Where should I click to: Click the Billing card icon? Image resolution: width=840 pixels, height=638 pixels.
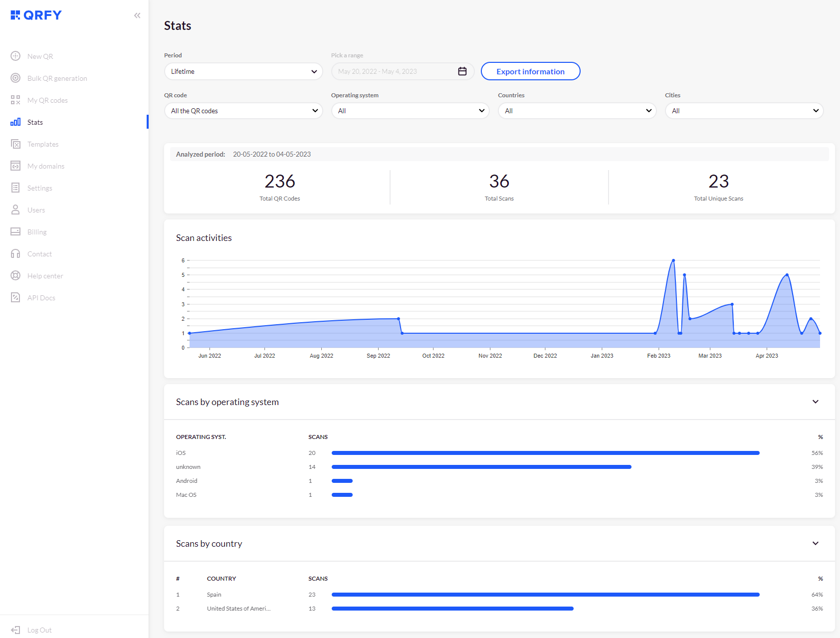tap(15, 231)
